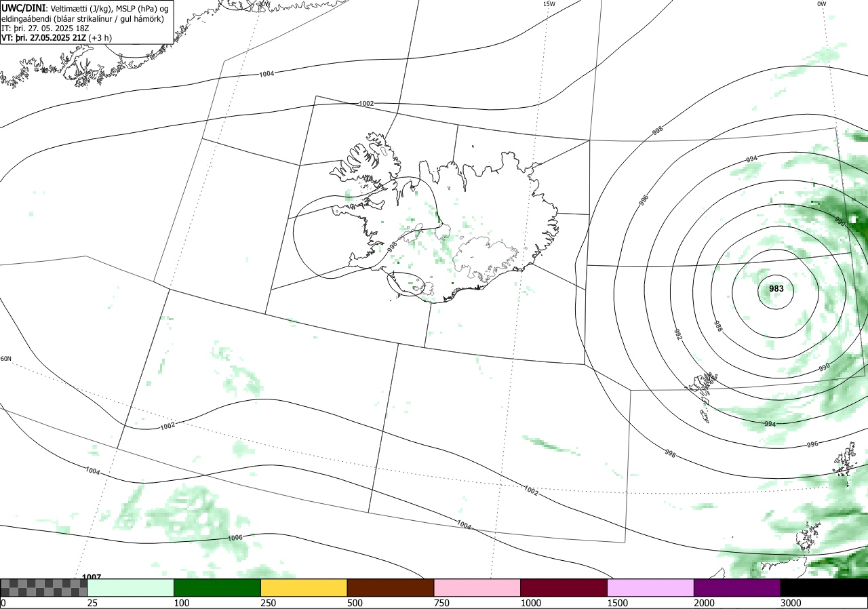Viewport: 868px width, 609px height.
Task: Click the legend tick value 750
Action: coord(441,603)
